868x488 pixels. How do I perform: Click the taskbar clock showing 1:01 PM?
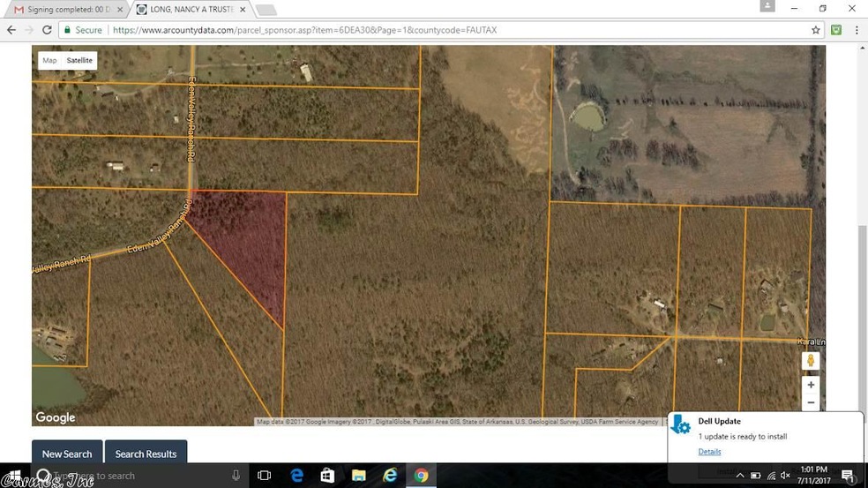pos(813,476)
